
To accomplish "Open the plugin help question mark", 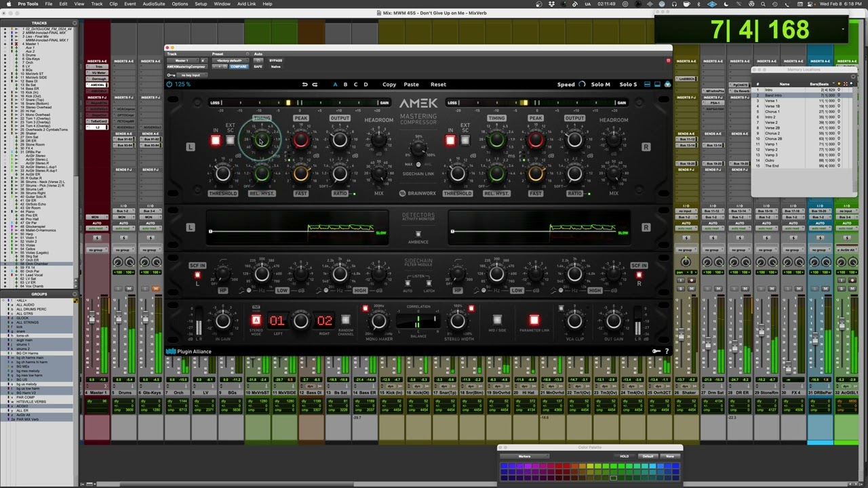I will pyautogui.click(x=667, y=351).
